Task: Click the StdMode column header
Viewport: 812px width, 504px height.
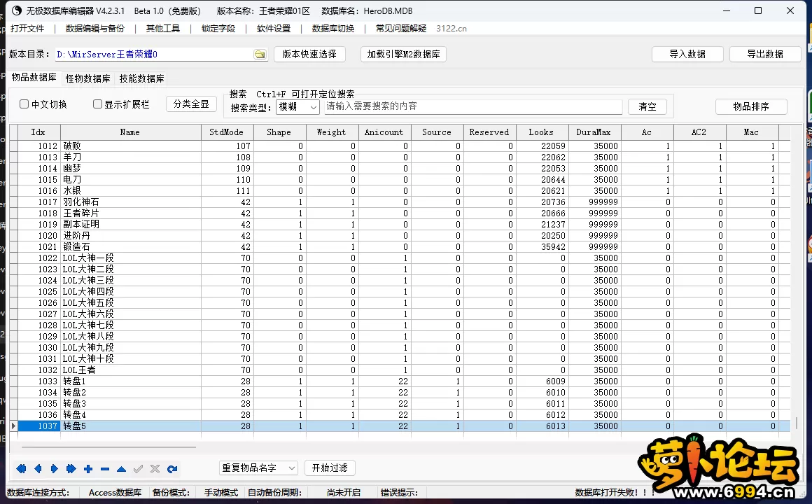Action: pyautogui.click(x=227, y=132)
